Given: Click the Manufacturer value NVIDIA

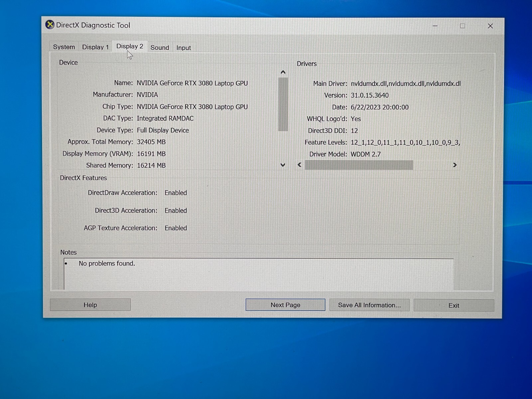Looking at the screenshot, I should tap(147, 95).
